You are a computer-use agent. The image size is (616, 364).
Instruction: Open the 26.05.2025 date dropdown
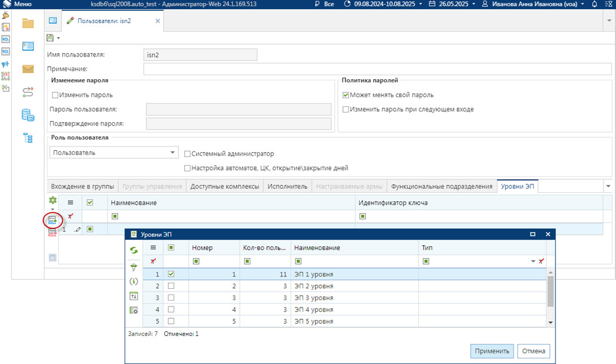coord(474,4)
